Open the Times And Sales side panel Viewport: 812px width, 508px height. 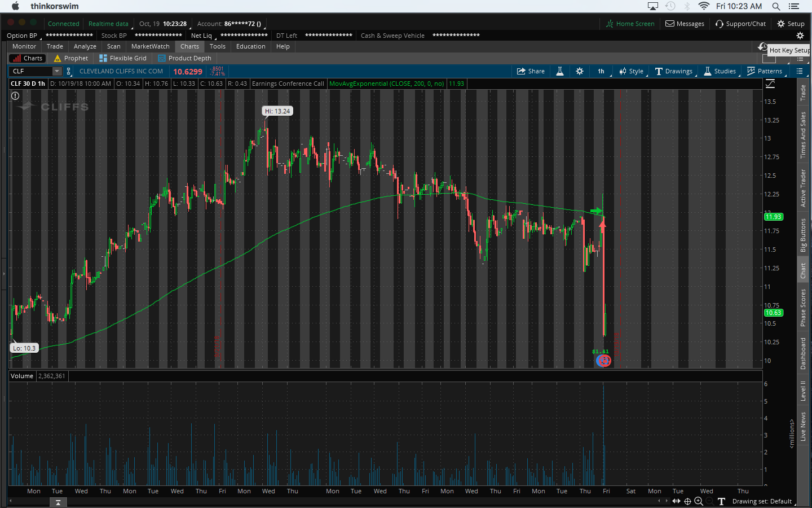click(x=803, y=135)
